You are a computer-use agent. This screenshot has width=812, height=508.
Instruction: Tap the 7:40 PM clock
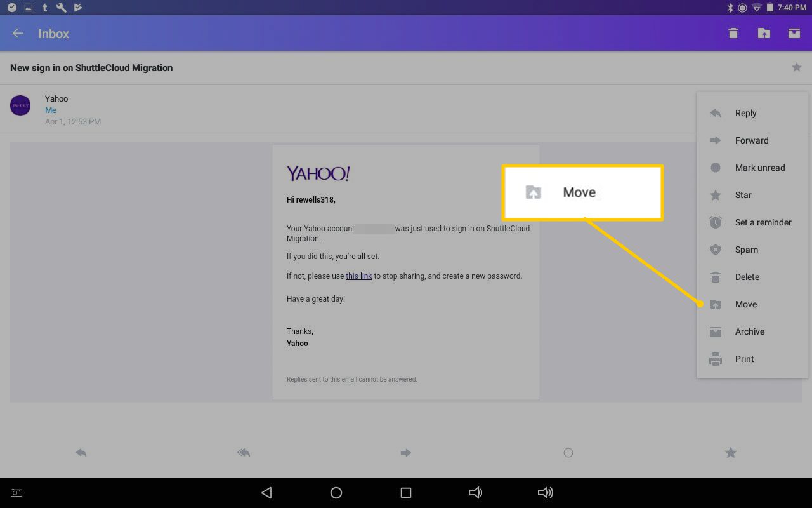pos(792,8)
